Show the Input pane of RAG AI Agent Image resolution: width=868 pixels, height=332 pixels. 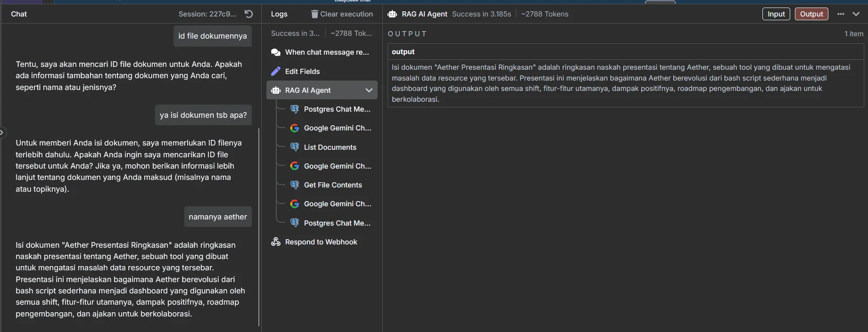[776, 14]
